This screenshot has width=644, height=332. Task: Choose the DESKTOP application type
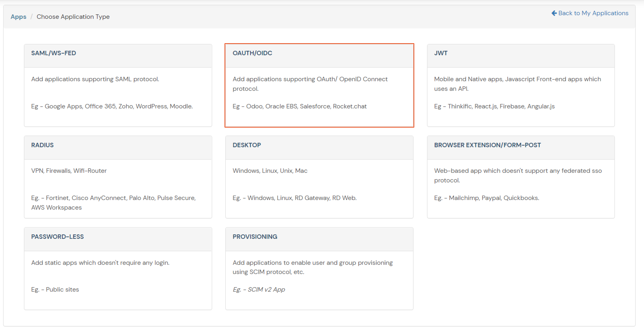(319, 177)
